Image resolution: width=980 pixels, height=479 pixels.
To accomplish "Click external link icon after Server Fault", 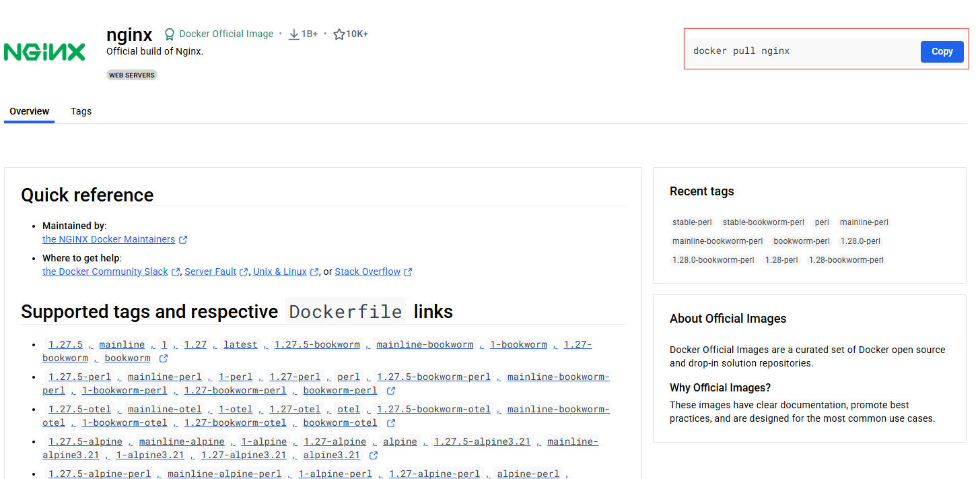I will (244, 272).
